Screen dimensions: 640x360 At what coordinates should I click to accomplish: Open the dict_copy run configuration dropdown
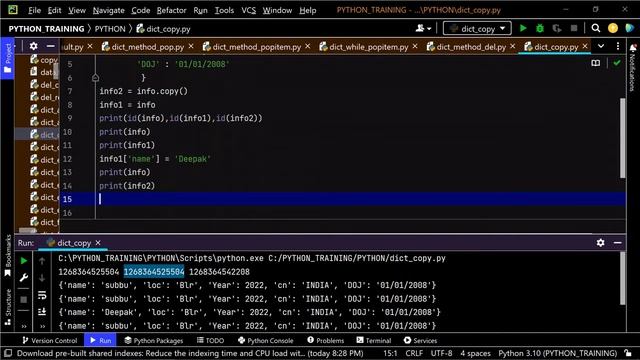[x=477, y=29]
